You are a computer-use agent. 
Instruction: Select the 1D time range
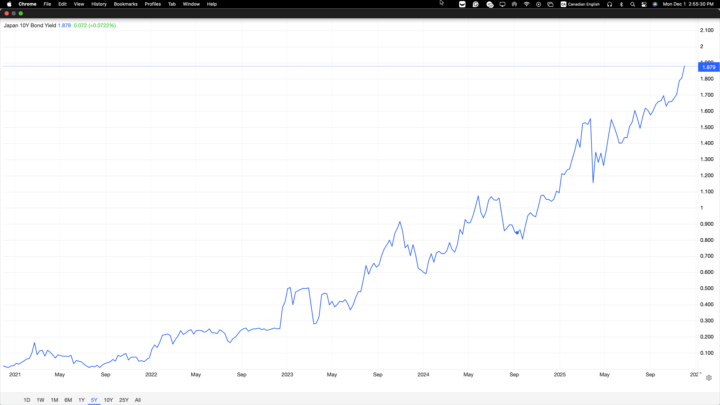coord(27,400)
